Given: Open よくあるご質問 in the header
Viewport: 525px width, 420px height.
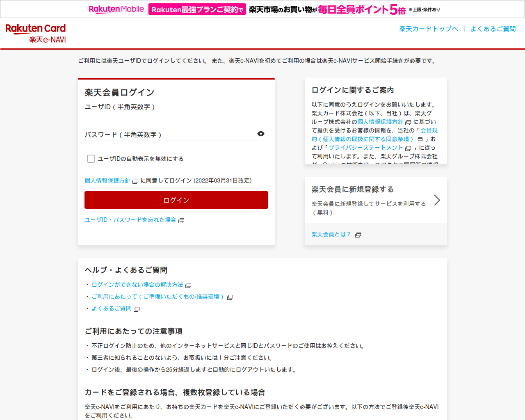Looking at the screenshot, I should click(493, 29).
